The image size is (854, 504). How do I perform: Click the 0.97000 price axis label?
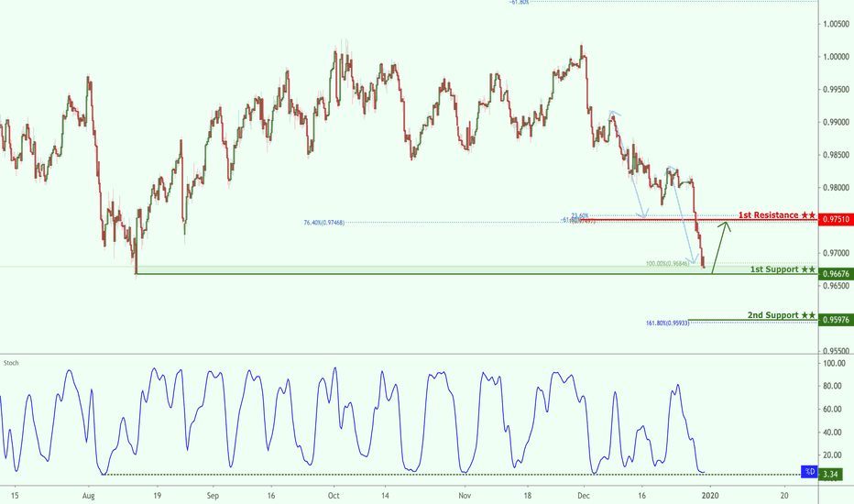836,253
